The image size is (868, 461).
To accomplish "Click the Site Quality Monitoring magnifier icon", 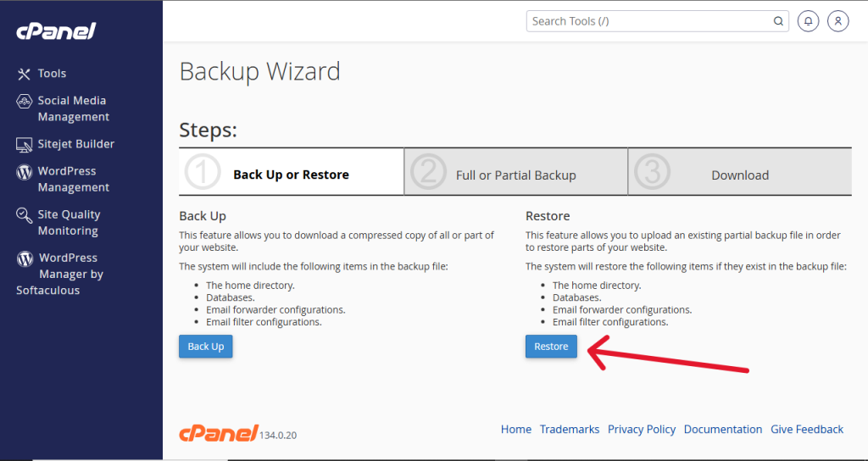I will tap(24, 215).
